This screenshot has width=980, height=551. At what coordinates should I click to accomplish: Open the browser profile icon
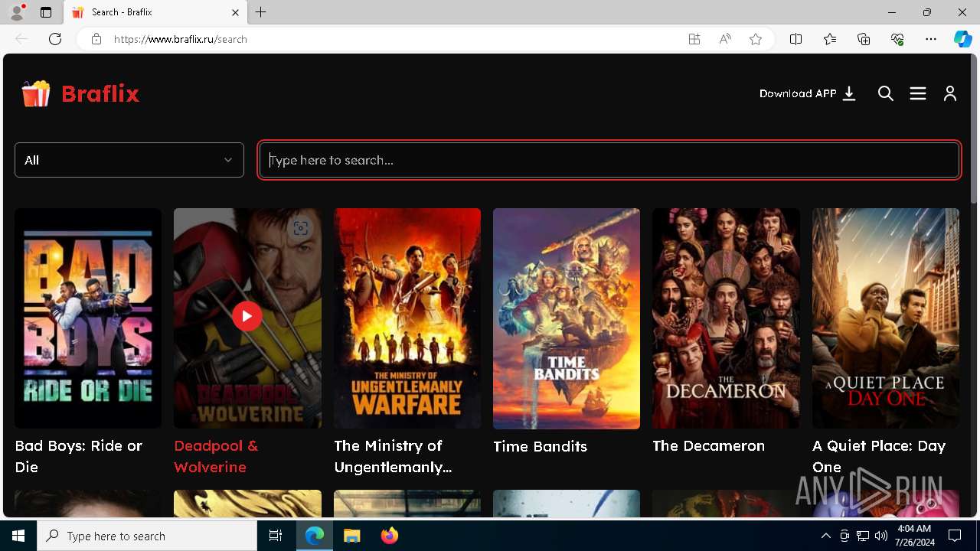(x=17, y=12)
